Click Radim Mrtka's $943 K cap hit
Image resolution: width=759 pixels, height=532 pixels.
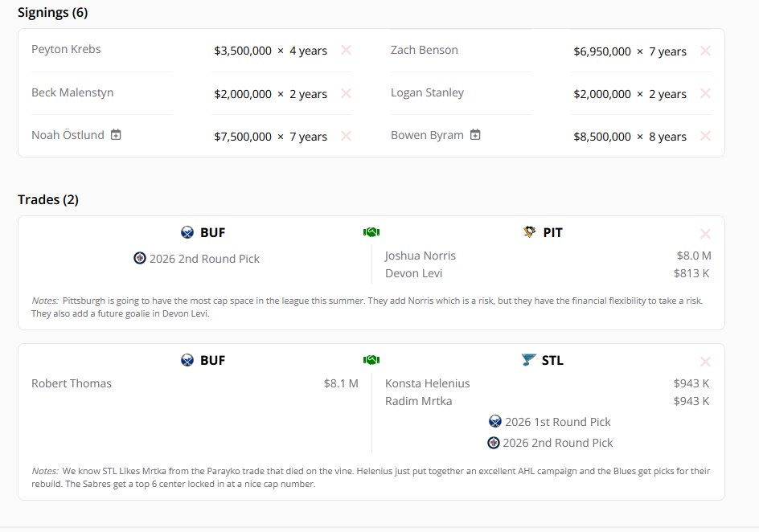click(x=691, y=401)
